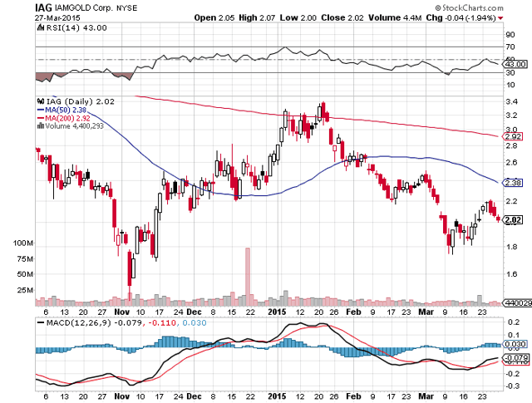Click the tall December volume spike bar
Screen dimensions: 532x403
[248, 276]
